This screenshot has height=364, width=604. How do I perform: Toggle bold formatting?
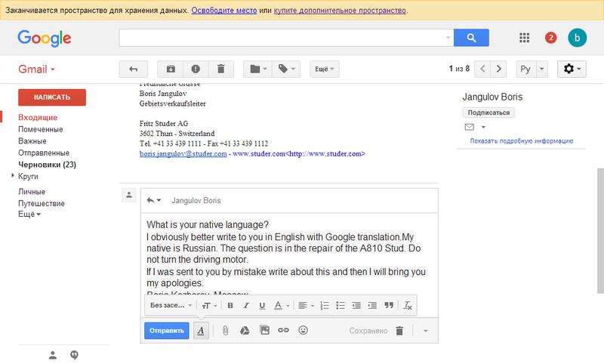tap(230, 305)
